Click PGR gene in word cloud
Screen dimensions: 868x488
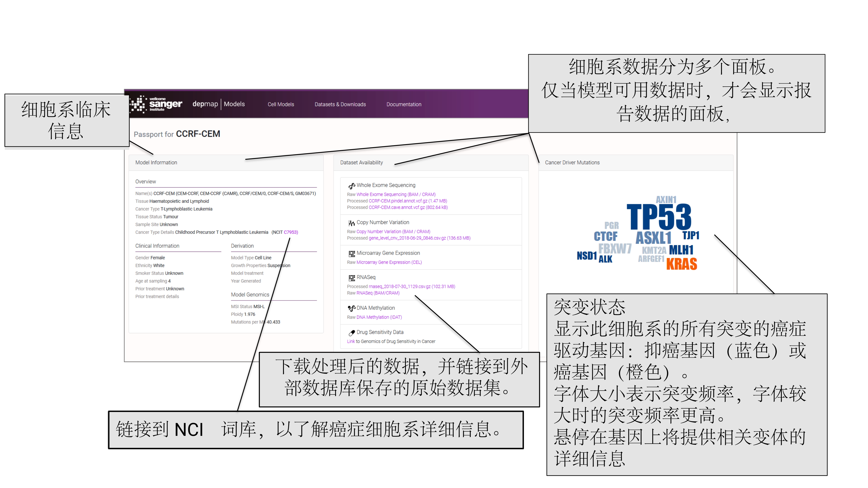point(611,225)
